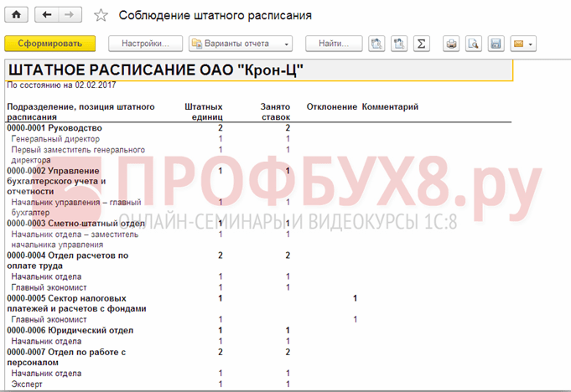The image size is (571, 392).
Task: Click page title Соблюдение штатного расписания
Action: point(215,15)
